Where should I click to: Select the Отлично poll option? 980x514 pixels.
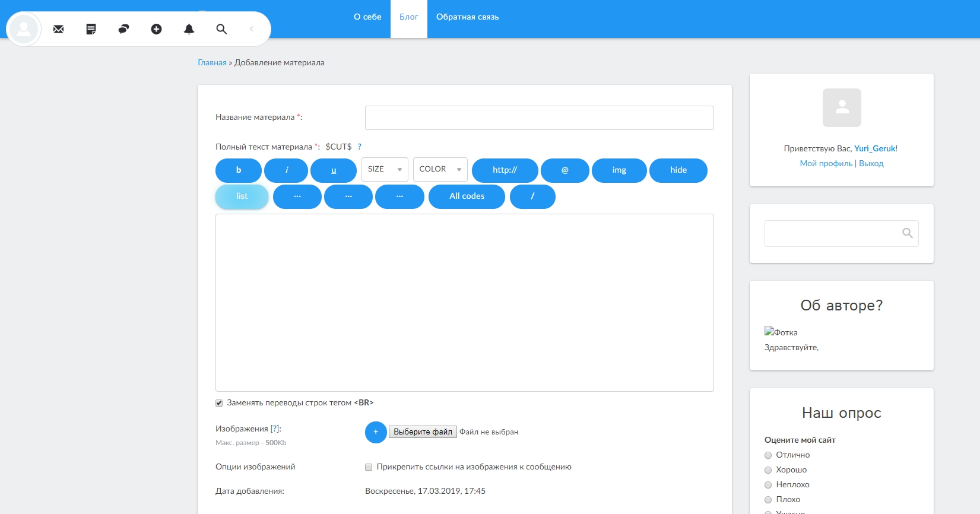[x=768, y=455]
